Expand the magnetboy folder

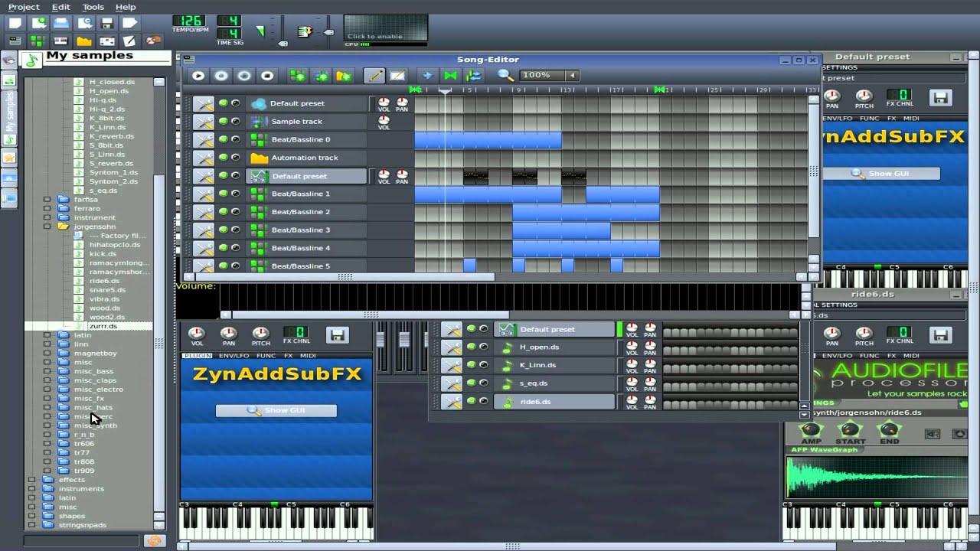point(47,353)
